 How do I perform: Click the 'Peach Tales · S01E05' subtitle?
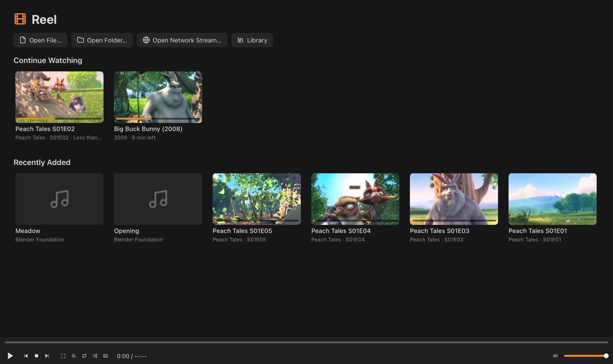[x=239, y=239]
